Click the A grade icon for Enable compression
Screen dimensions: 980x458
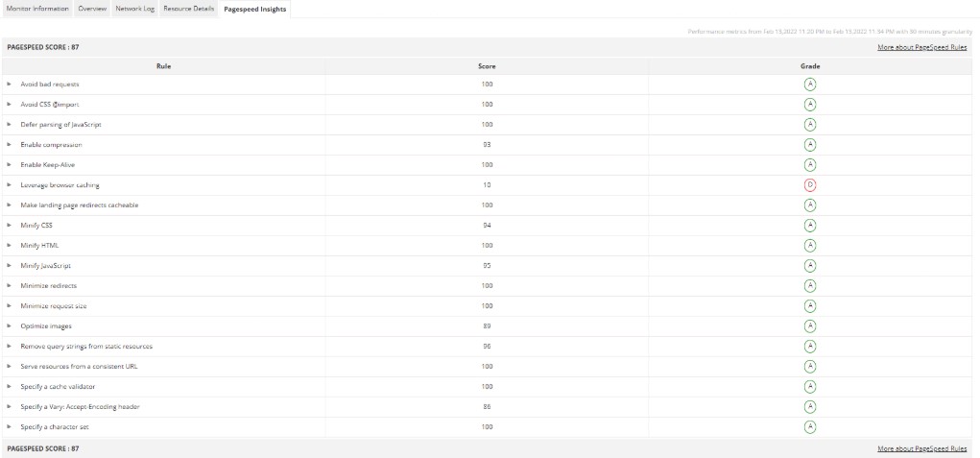(809, 144)
